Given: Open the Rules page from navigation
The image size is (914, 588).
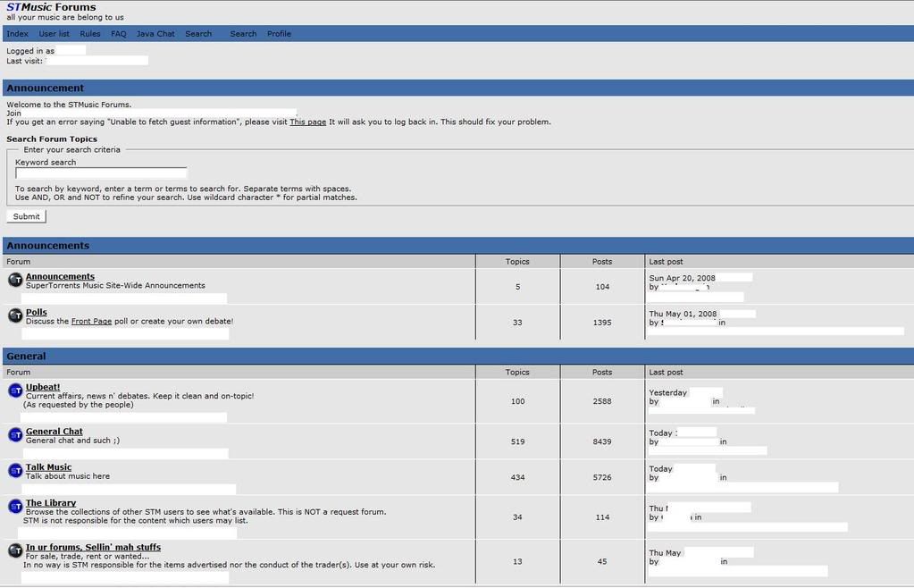Looking at the screenshot, I should [90, 34].
